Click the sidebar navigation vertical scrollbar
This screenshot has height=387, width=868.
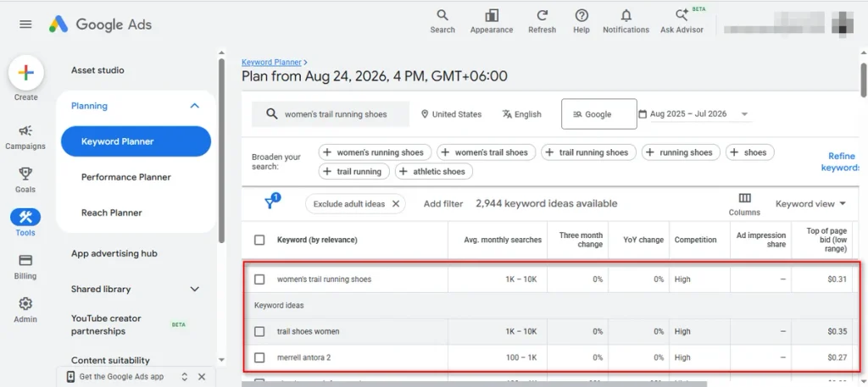[x=222, y=149]
